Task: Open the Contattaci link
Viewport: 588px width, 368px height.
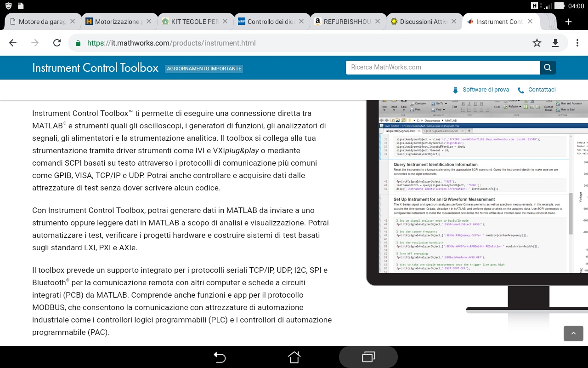Action: tap(537, 90)
